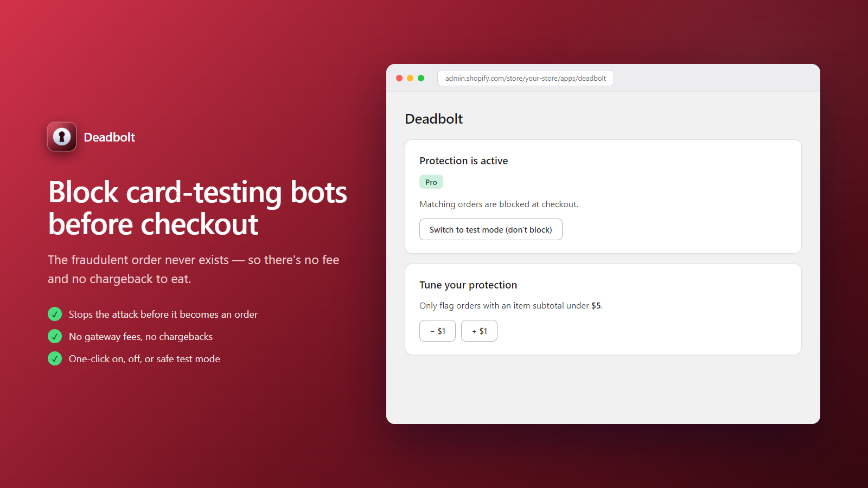Click 'One-click on, off, or safe test mode'
Viewport: 868px width, 488px height.
point(144,359)
